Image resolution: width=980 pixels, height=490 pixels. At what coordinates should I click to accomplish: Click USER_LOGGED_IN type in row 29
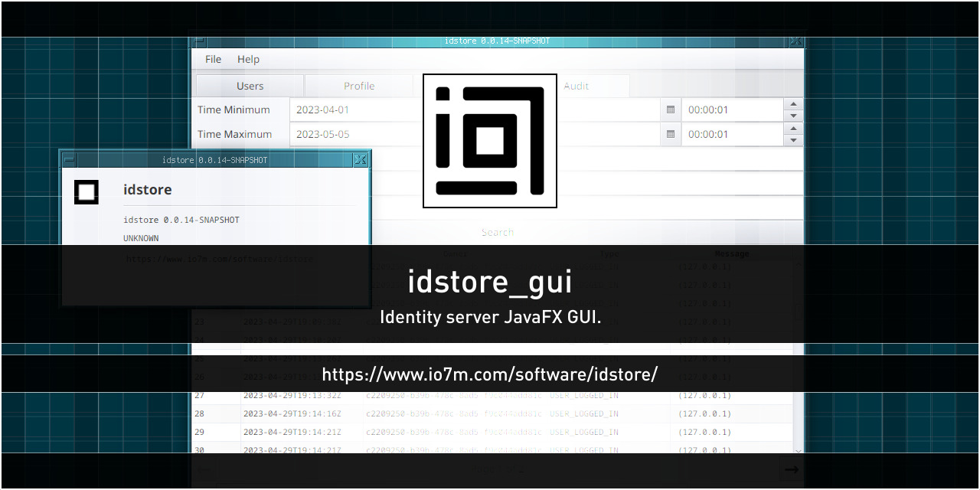[x=584, y=432]
